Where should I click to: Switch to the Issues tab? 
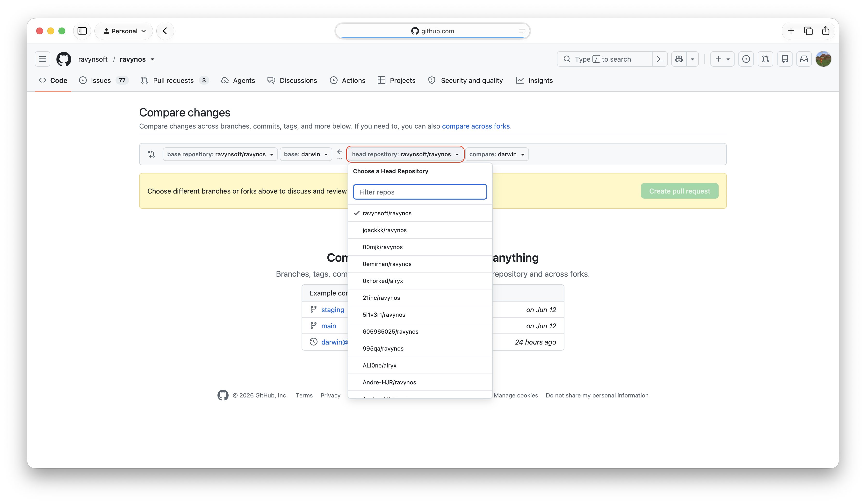(x=103, y=80)
